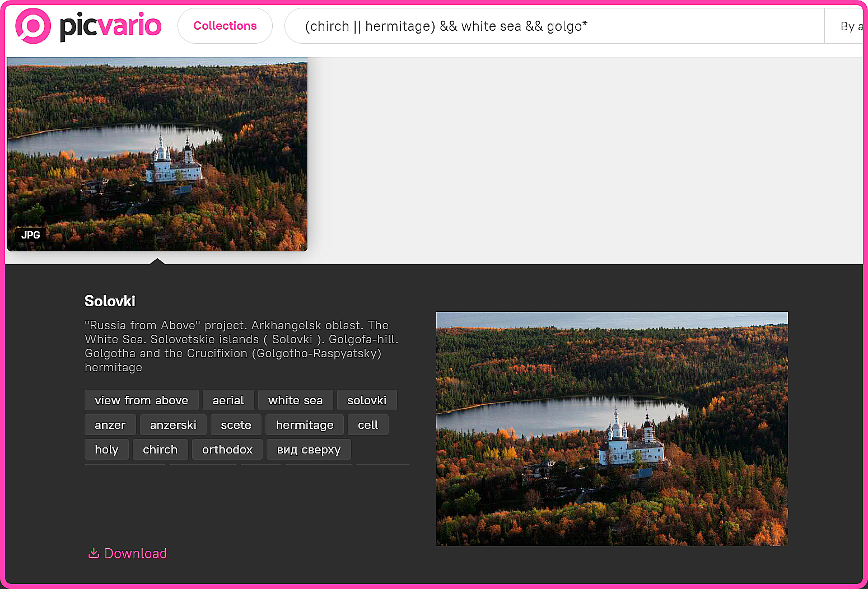
Task: Click the 'white sea' keyword tag
Action: point(295,400)
